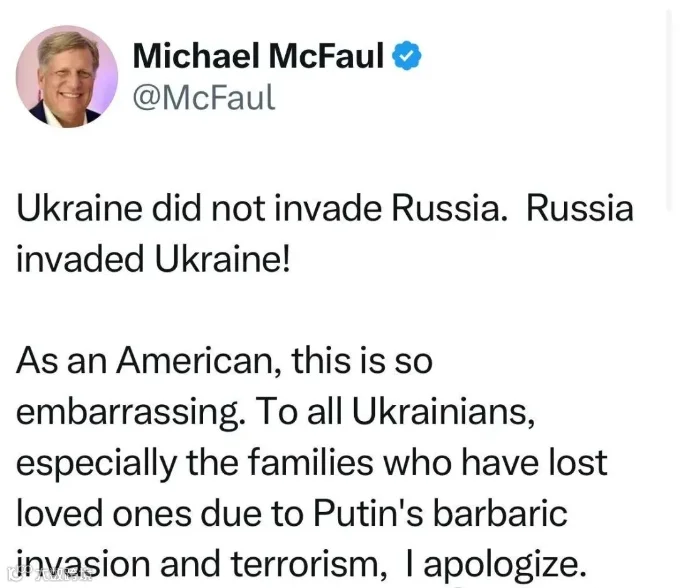Click the word "embarrassing." in the tweet

coord(130,412)
